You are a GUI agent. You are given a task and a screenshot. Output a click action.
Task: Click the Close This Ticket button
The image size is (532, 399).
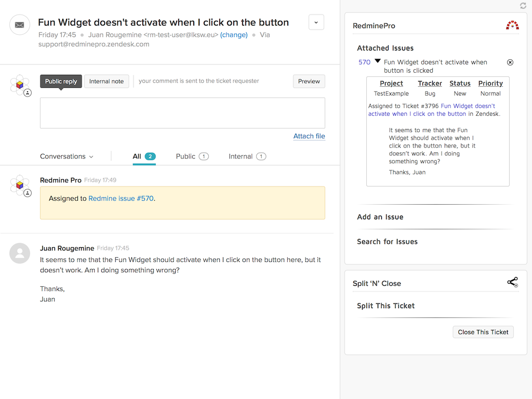point(483,332)
